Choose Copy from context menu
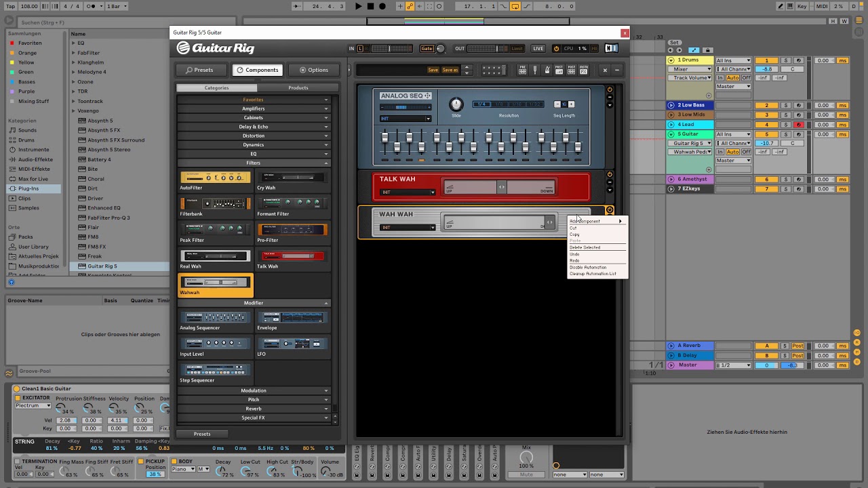 (x=574, y=235)
